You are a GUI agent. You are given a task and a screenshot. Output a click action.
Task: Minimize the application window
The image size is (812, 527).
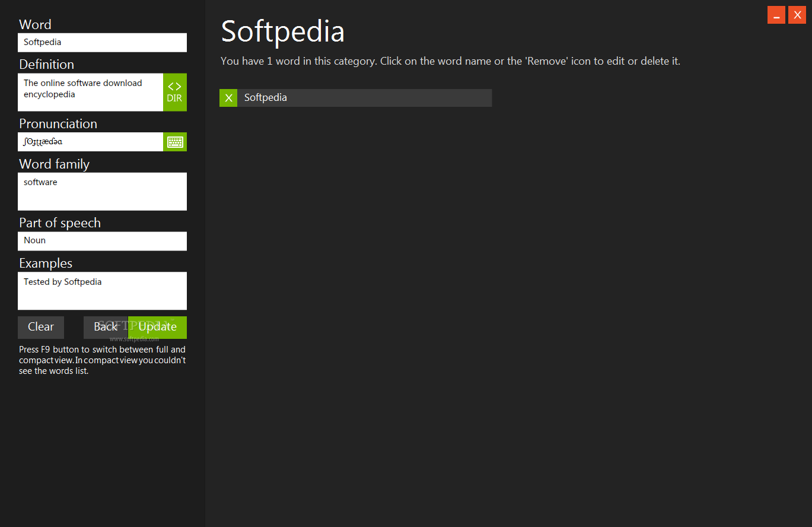(776, 15)
